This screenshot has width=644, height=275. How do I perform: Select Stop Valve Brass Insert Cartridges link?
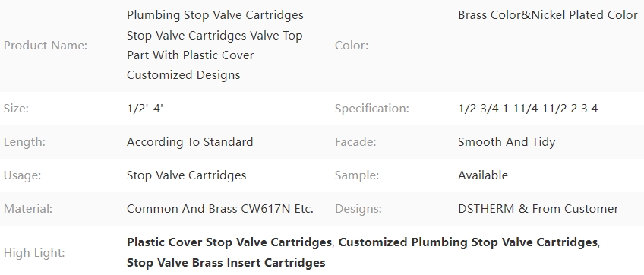pyautogui.click(x=226, y=262)
